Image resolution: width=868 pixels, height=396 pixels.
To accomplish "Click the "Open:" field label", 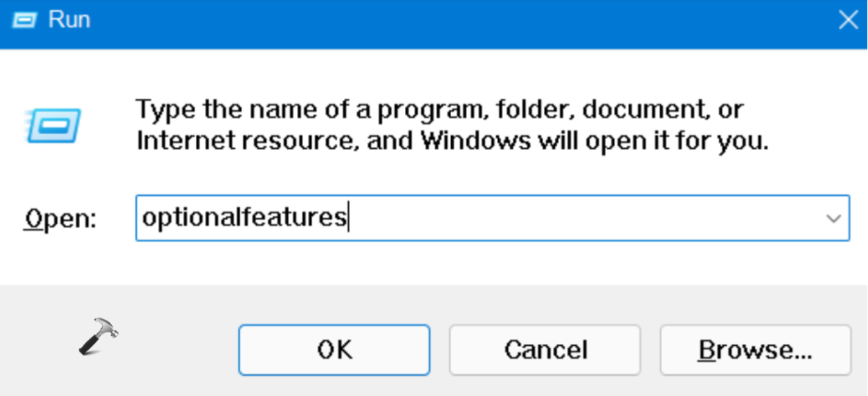I will 60,219.
